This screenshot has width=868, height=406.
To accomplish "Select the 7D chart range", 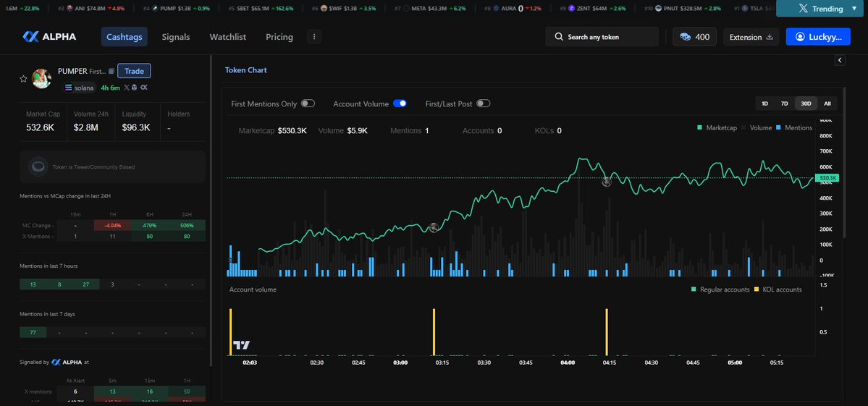I will [785, 103].
